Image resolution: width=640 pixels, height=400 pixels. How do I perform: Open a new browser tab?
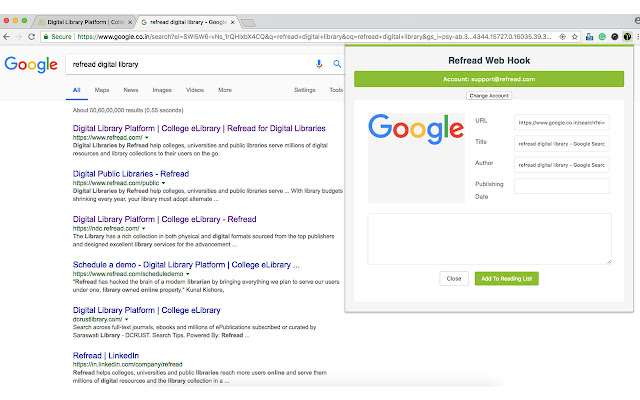tap(248, 22)
